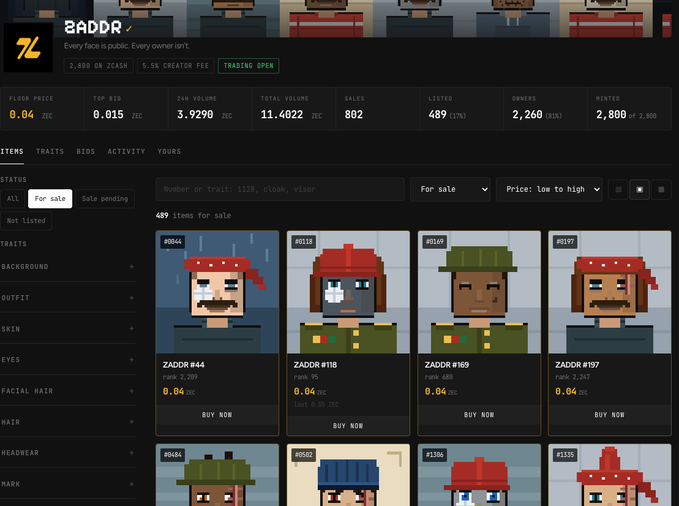This screenshot has width=679, height=506.
Task: Expand the Facial Hair trait filter
Action: pos(68,391)
